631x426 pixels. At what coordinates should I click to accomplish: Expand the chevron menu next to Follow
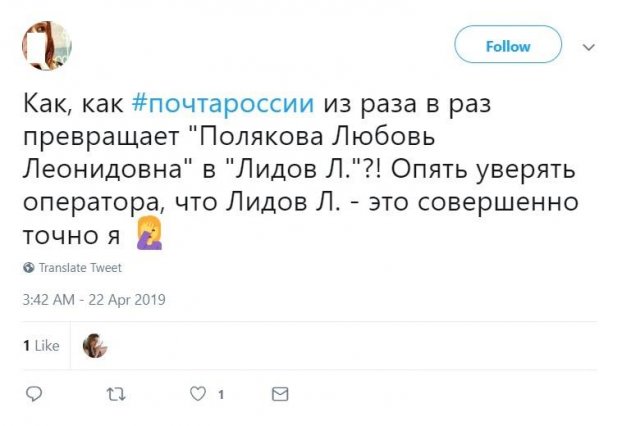588,47
